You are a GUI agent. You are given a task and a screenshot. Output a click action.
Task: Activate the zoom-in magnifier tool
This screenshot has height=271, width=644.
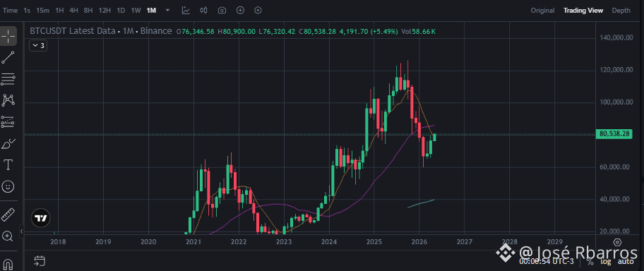click(x=8, y=236)
